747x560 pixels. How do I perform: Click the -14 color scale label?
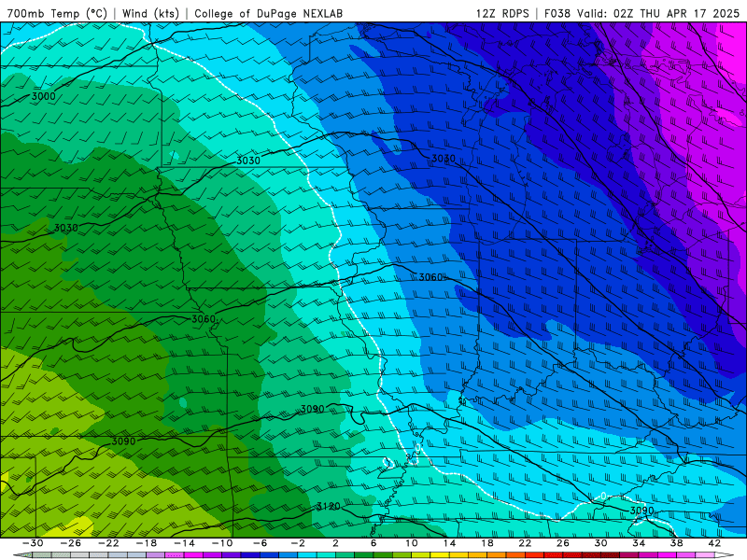(184, 543)
